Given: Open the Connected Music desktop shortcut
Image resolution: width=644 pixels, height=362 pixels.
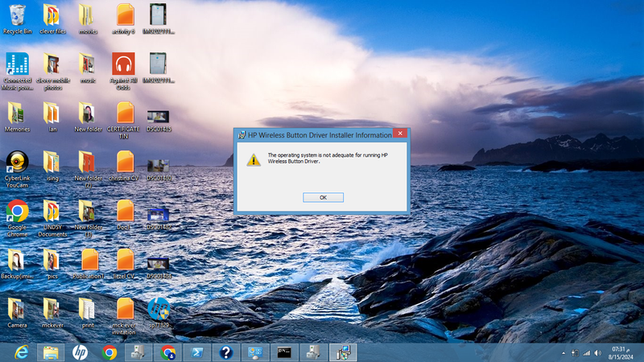Looking at the screenshot, I should pos(17,72).
